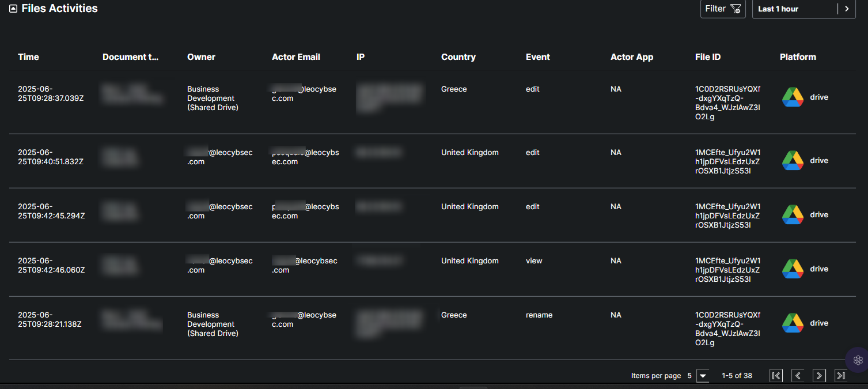Go to the next page

pyautogui.click(x=819, y=376)
